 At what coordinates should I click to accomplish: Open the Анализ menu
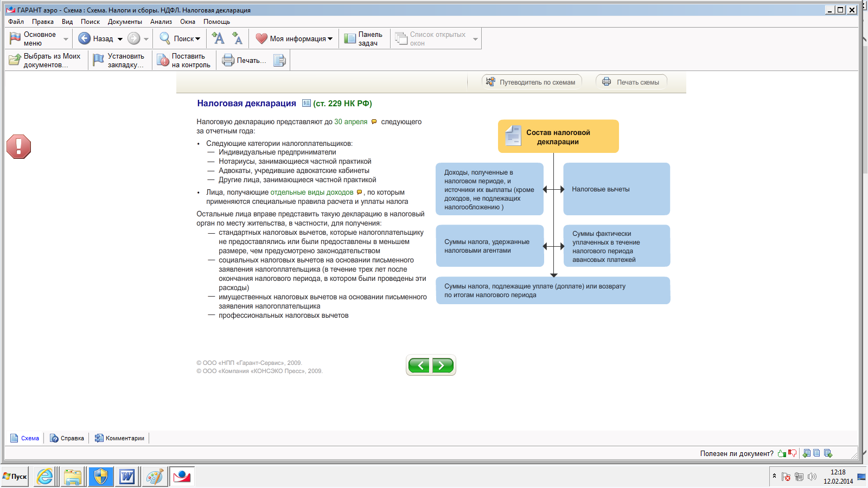tap(161, 22)
